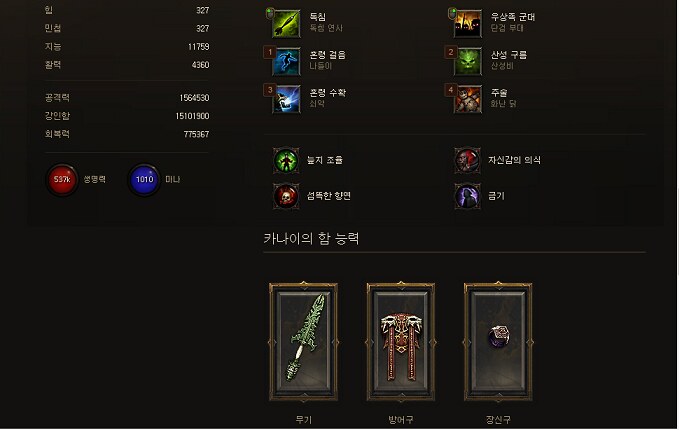Select the 금기 purple passive icon
679x430 pixels.
point(467,196)
